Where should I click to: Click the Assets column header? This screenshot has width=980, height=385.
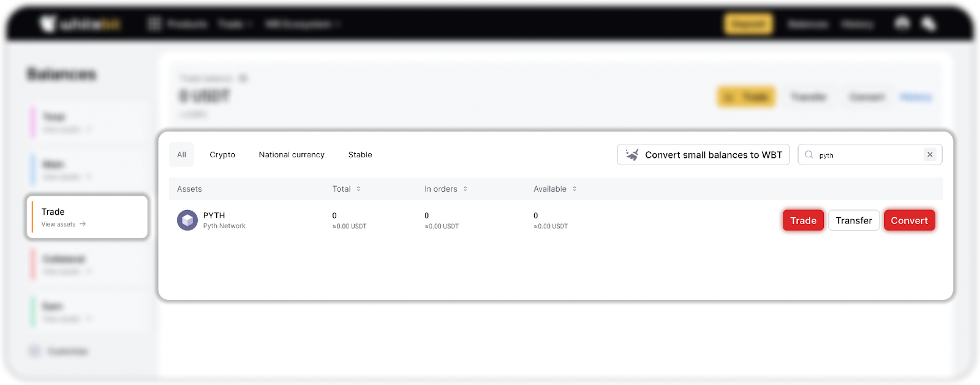coord(189,189)
